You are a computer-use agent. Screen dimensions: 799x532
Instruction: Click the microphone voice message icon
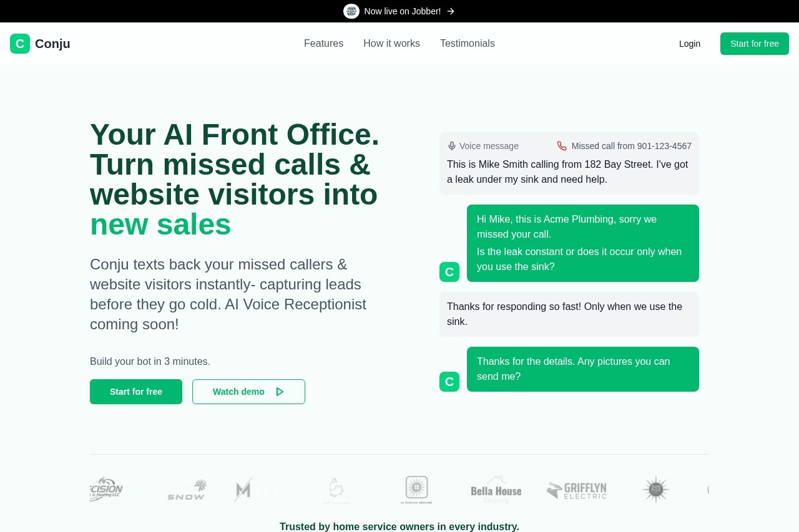pos(452,146)
